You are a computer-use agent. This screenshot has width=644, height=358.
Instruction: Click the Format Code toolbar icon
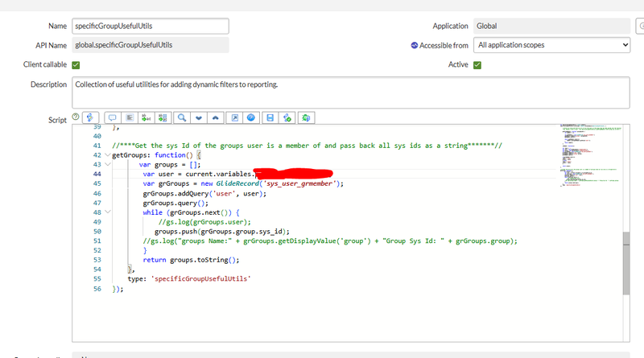click(x=130, y=117)
